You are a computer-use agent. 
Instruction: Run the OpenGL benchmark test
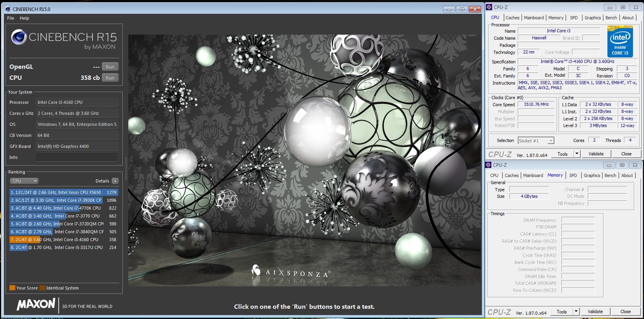pyautogui.click(x=110, y=67)
